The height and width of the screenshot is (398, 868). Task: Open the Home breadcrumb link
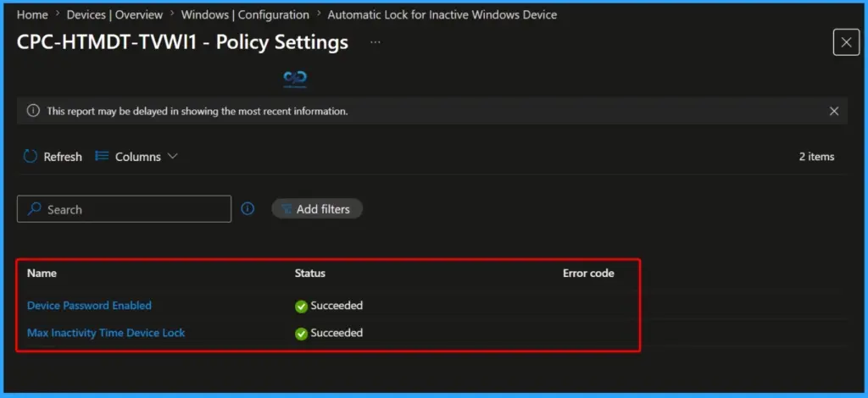[32, 15]
